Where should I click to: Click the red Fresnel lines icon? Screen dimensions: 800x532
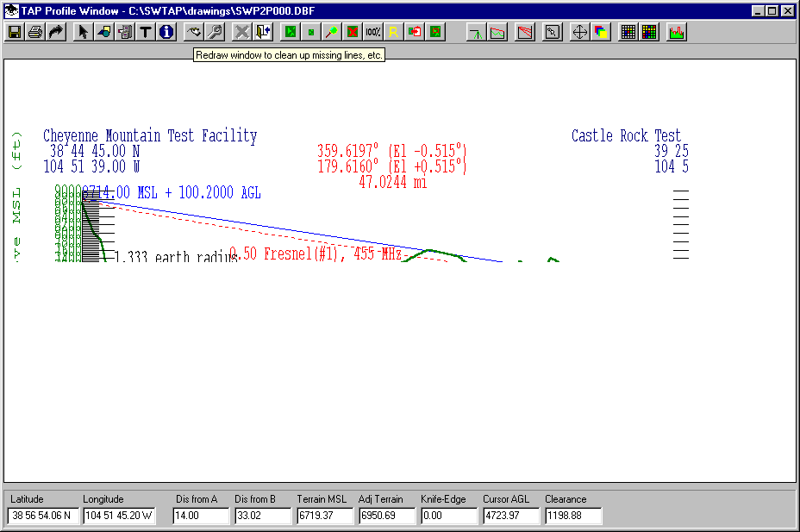(x=524, y=32)
